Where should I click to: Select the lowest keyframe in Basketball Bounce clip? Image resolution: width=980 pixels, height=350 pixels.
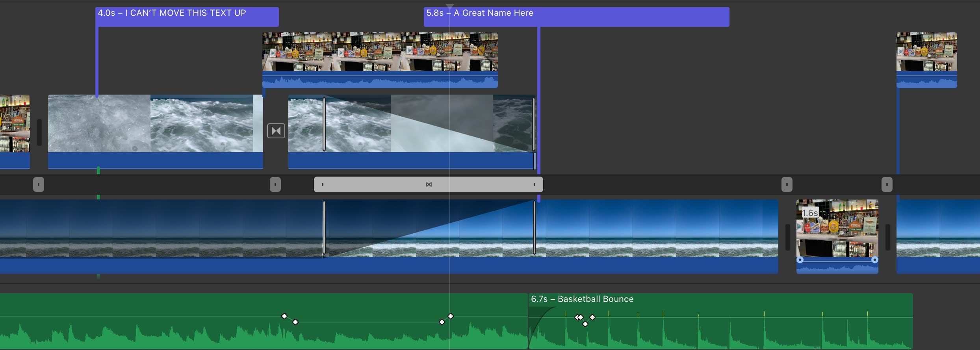585,324
